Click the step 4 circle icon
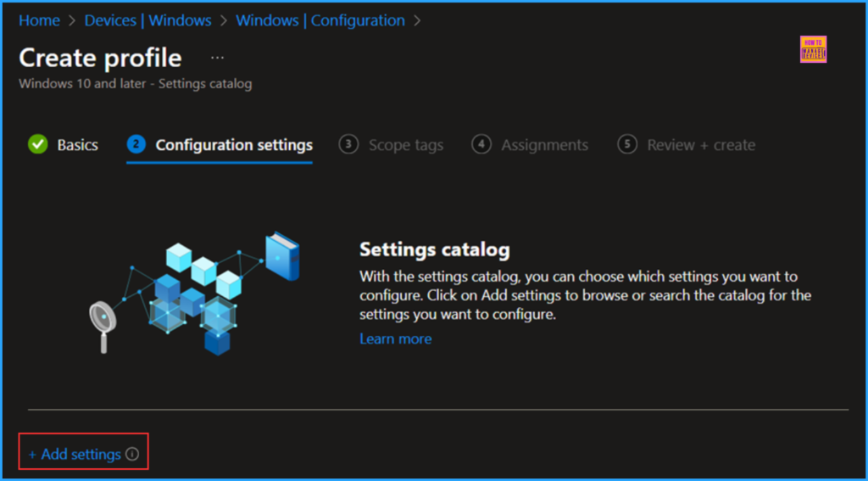 (x=481, y=144)
